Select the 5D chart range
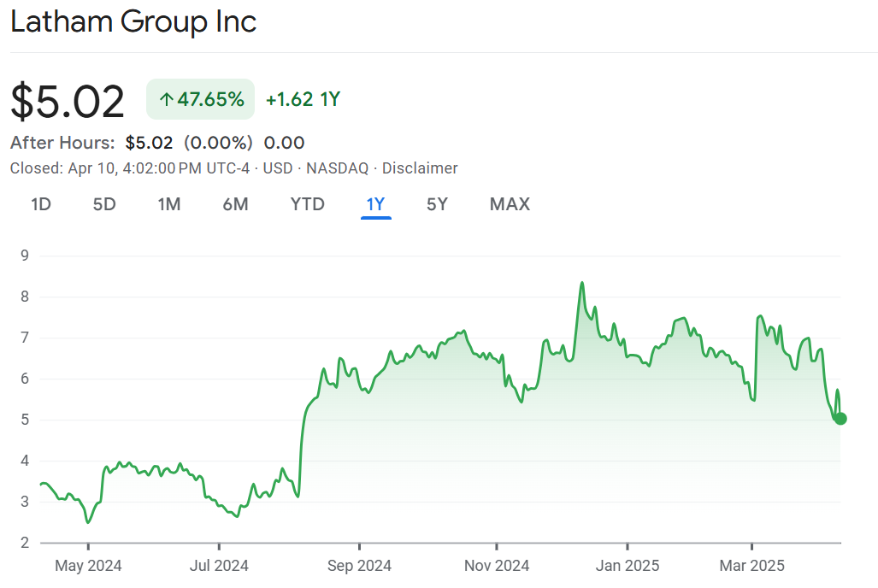 tap(104, 204)
